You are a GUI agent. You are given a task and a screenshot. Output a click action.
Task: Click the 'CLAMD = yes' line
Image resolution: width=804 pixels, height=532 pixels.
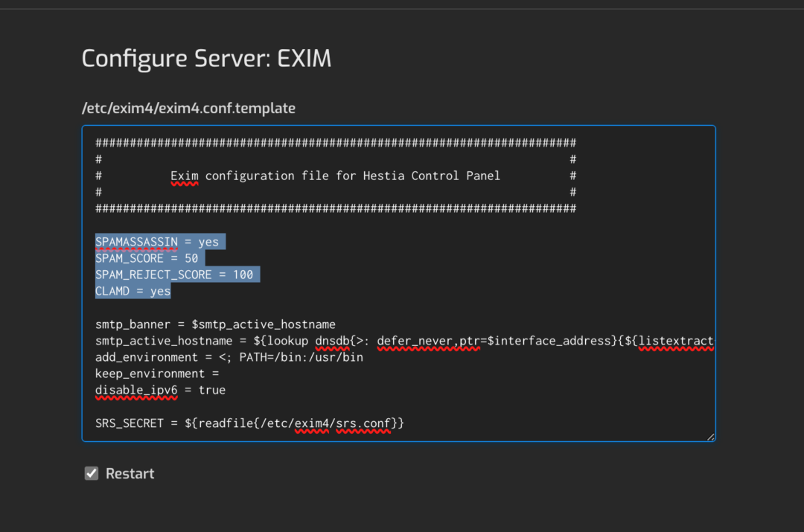(x=133, y=291)
